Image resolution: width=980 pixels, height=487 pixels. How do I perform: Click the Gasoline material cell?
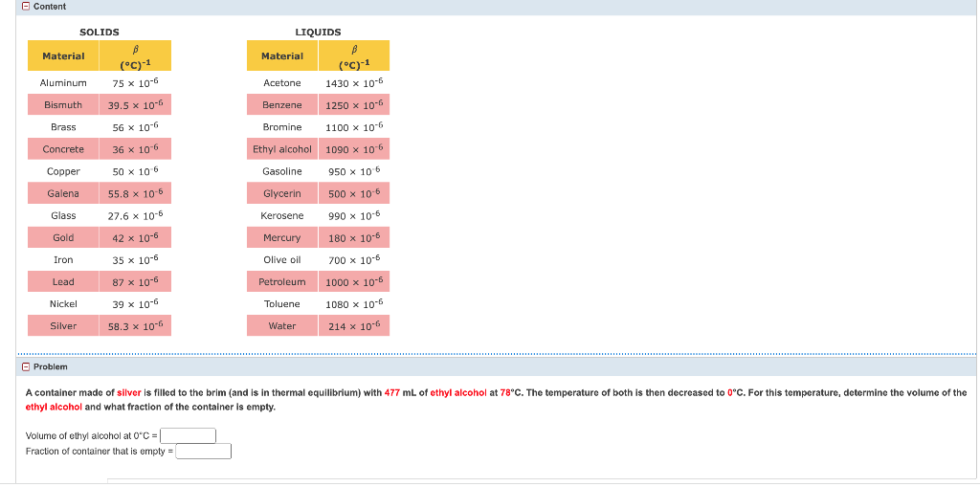coord(282,171)
